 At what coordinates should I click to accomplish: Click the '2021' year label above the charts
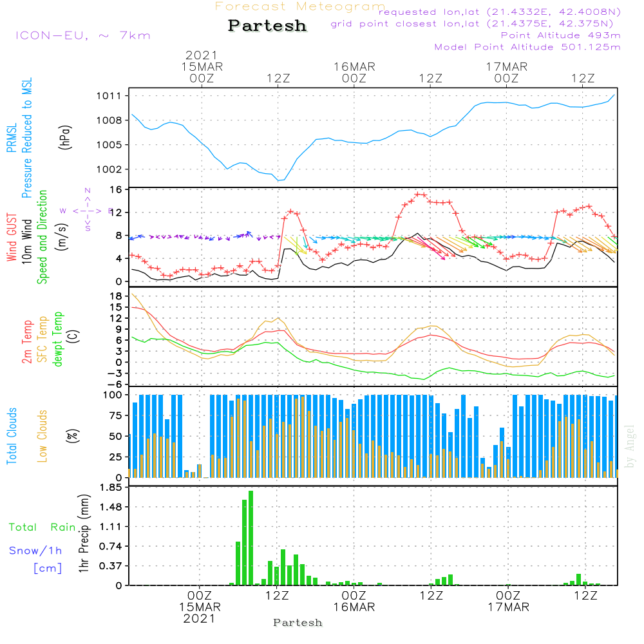[x=201, y=55]
